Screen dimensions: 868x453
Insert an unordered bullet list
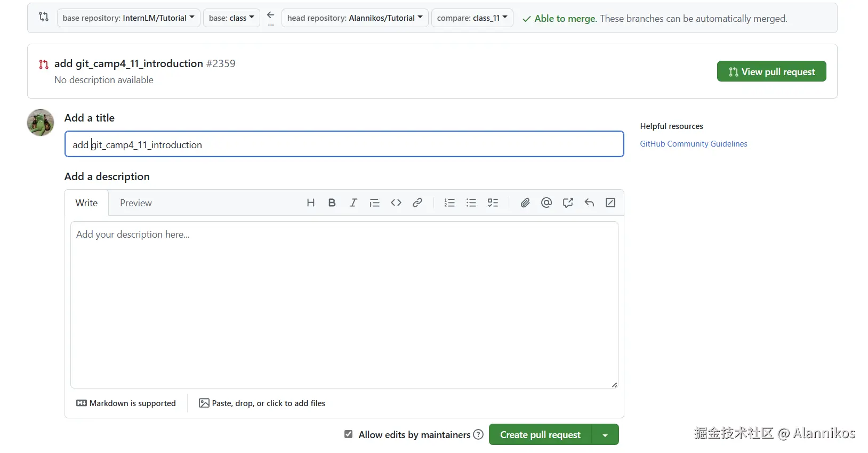point(471,203)
